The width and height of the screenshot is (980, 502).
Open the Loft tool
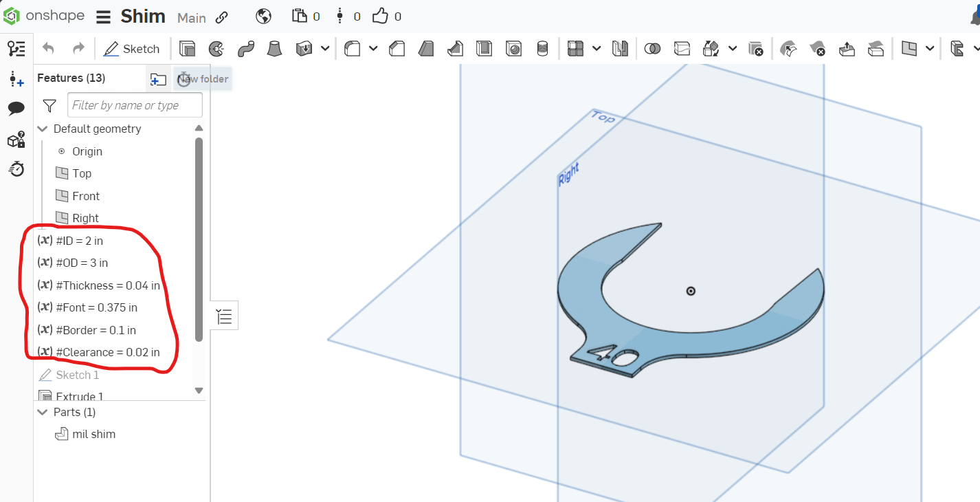[274, 48]
